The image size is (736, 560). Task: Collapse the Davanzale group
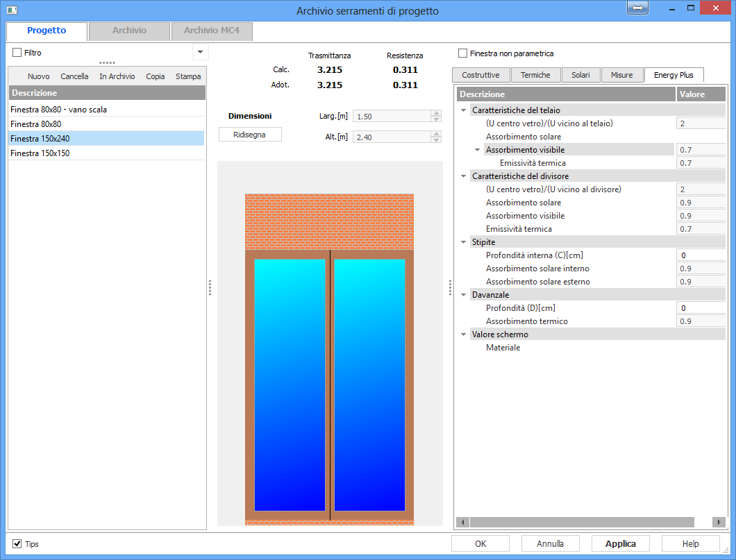(x=464, y=295)
